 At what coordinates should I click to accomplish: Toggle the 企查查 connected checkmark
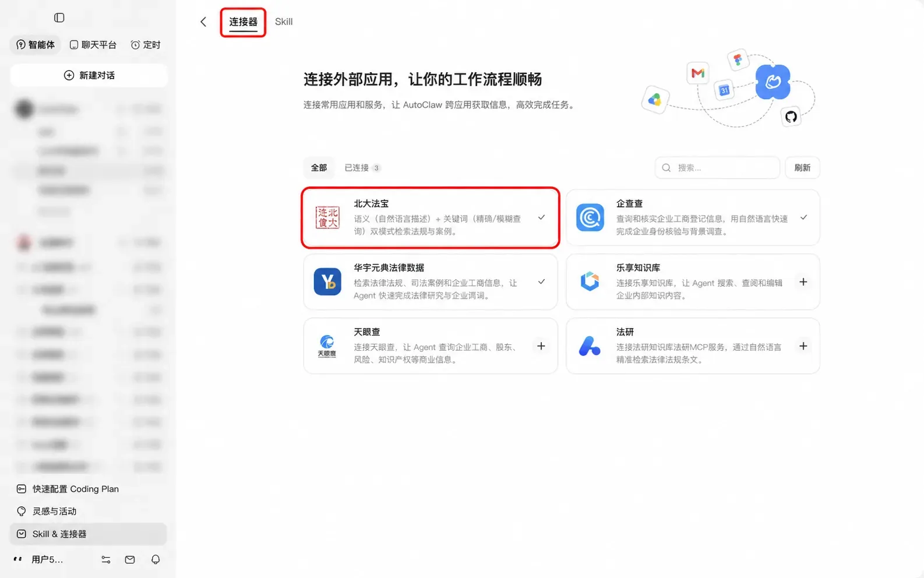tap(803, 217)
